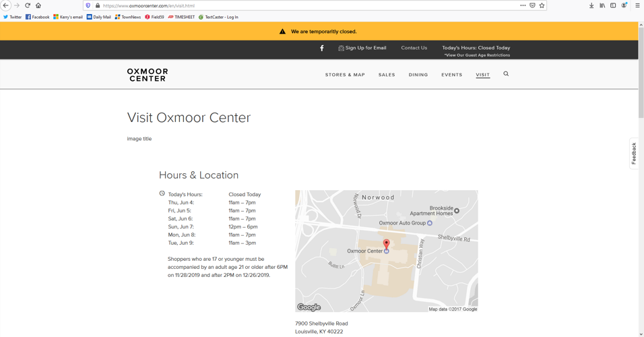Open the TownNews bookmark

pyautogui.click(x=128, y=17)
